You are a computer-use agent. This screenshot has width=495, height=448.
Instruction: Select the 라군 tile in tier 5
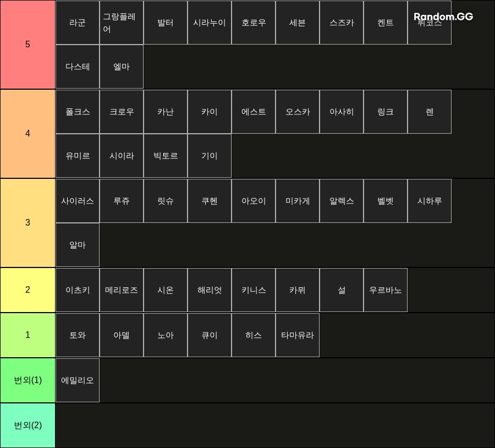(78, 23)
